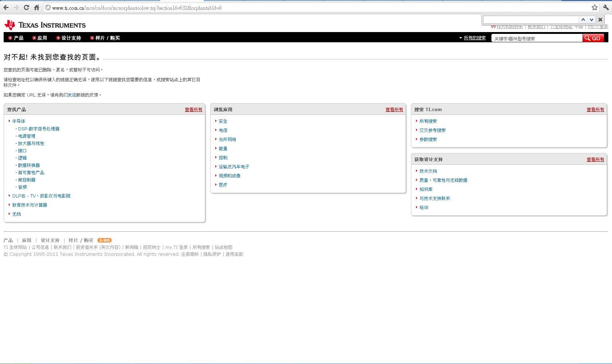Open the footer 使用条款 link

point(234,254)
